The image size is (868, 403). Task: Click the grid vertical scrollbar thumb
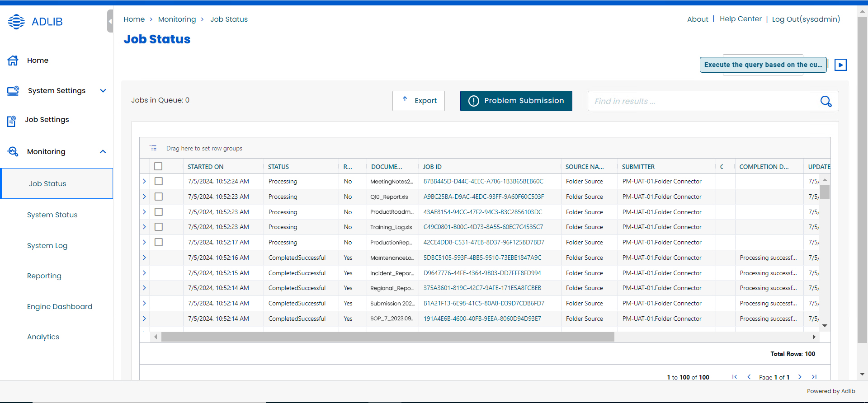point(825,192)
